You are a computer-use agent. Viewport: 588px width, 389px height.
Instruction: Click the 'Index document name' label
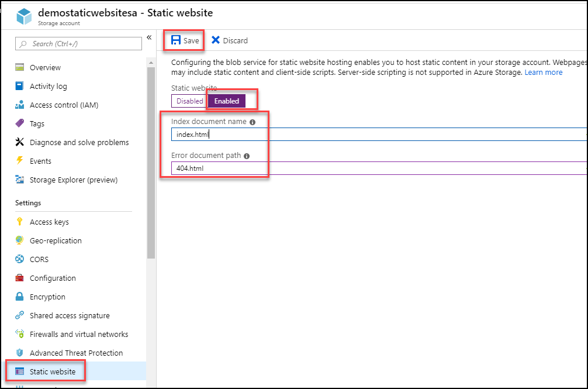pos(209,122)
